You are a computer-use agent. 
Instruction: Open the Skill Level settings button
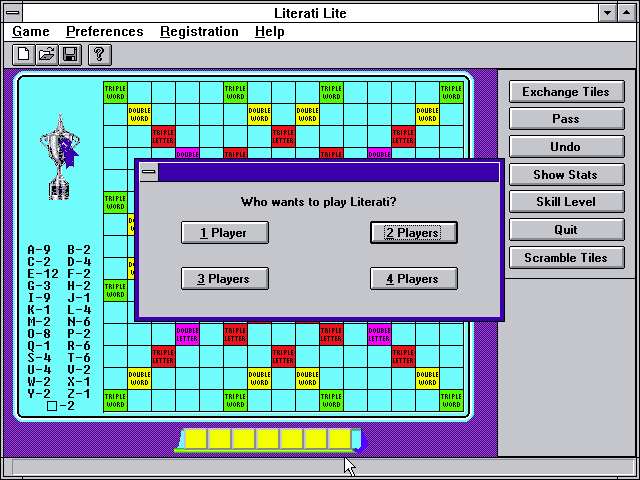pyautogui.click(x=565, y=202)
